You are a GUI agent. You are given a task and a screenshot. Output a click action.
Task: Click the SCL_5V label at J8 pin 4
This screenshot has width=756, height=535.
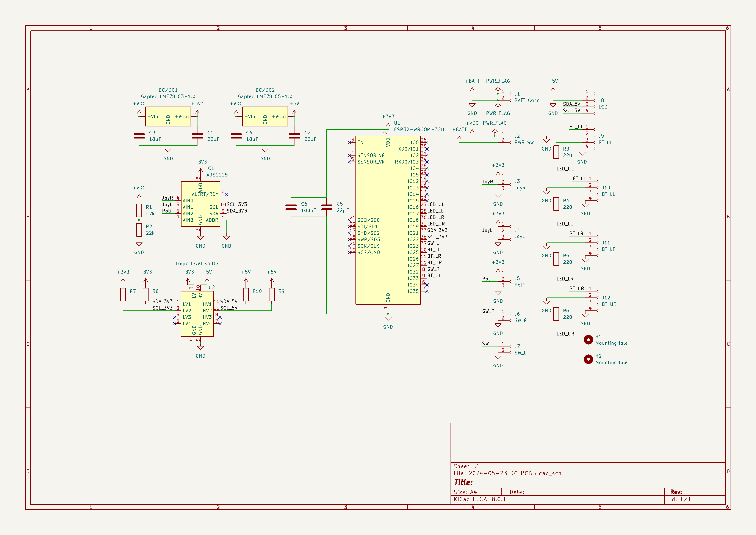click(x=571, y=110)
